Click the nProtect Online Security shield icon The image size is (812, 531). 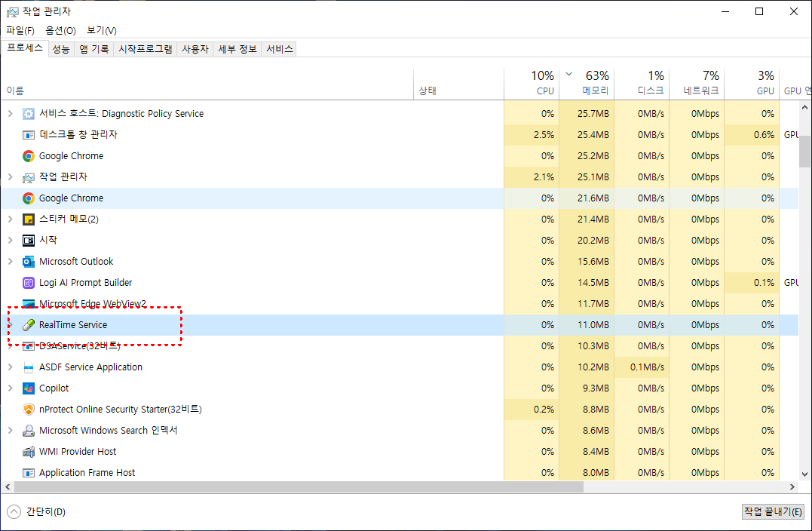click(x=29, y=410)
